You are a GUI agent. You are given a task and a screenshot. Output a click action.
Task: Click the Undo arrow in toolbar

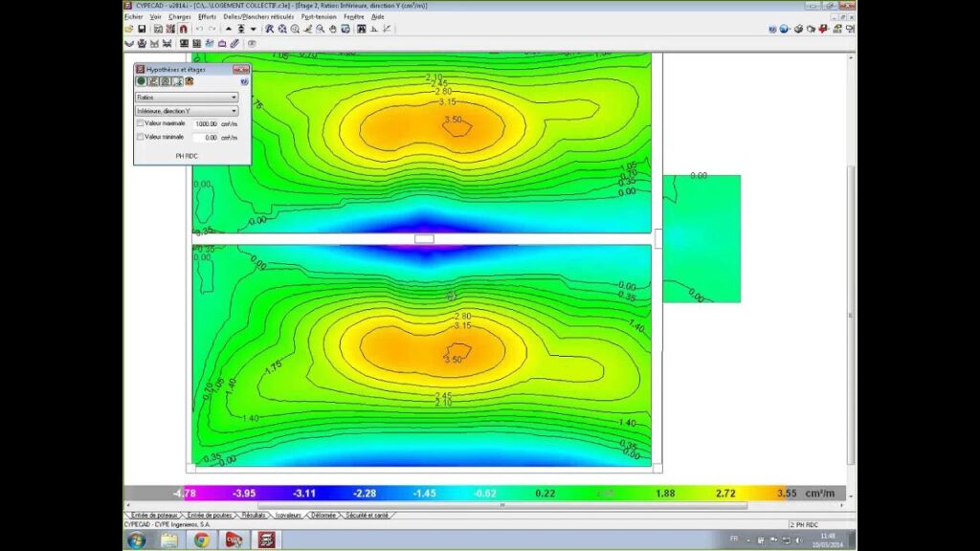(x=199, y=29)
